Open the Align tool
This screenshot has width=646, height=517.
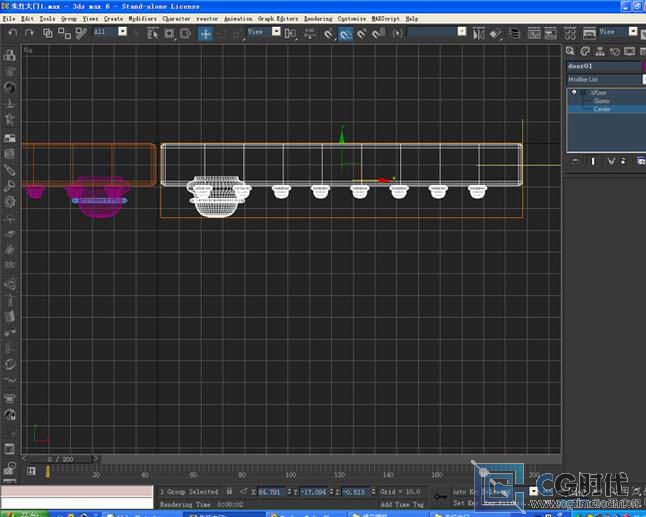496,34
